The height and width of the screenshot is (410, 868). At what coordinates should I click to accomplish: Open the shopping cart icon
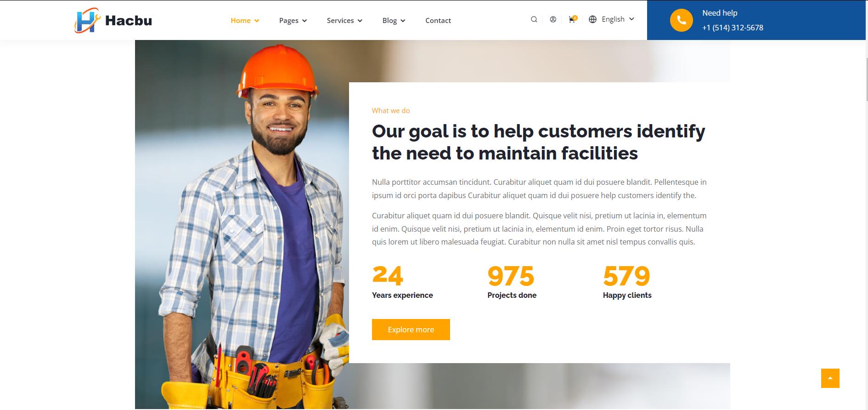click(x=572, y=19)
